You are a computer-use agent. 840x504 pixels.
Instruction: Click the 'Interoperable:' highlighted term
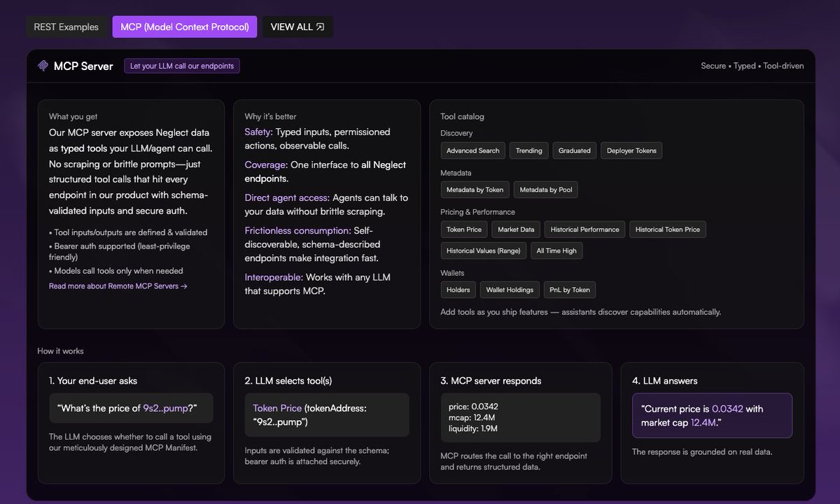[274, 277]
